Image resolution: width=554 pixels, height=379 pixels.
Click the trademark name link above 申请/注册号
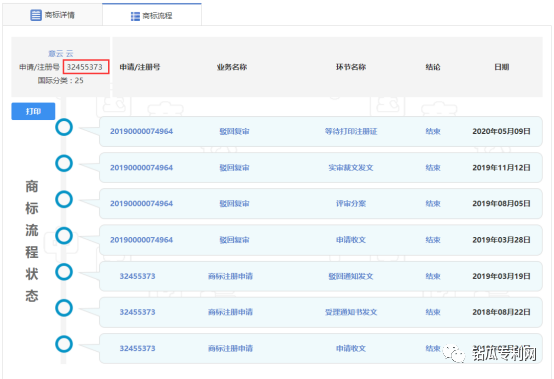[60, 53]
